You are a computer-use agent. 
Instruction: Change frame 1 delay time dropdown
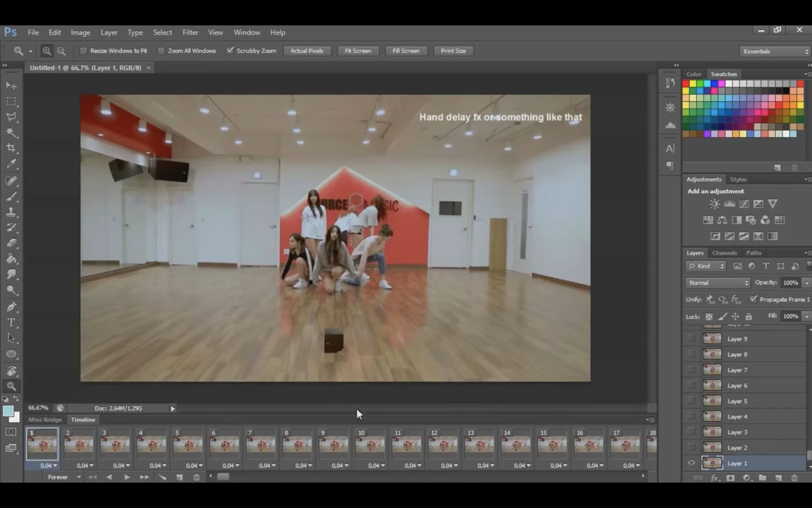pyautogui.click(x=48, y=466)
